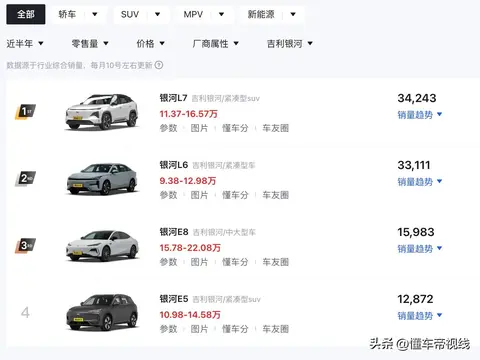Click the 10.98-14.58万 price text
The width and height of the screenshot is (480, 360).
pyautogui.click(x=190, y=315)
